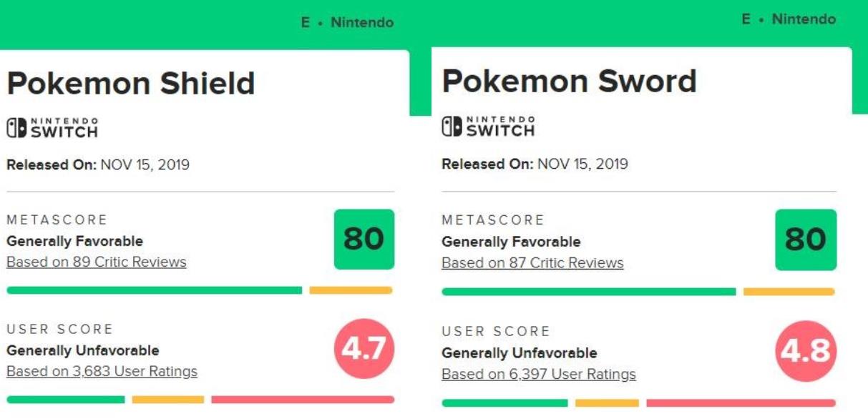
Task: Click the Pokemon Sword title heading
Action: coord(569,82)
